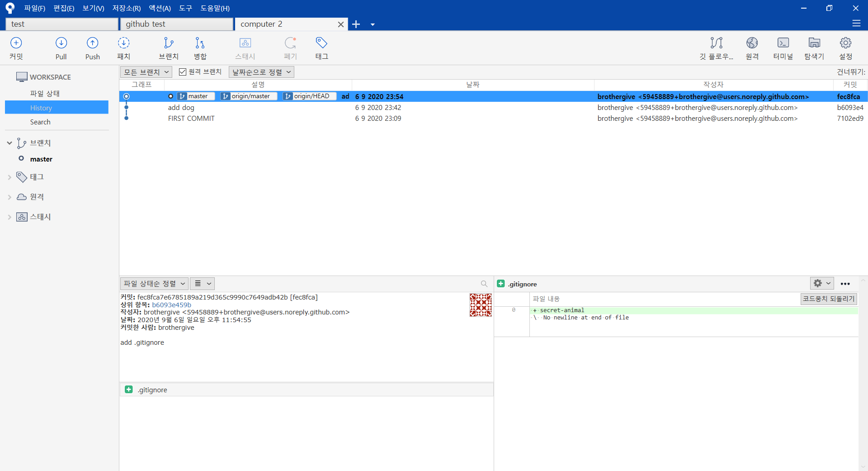Click the Discard (폐기) toolbar icon
868x471 pixels.
point(290,48)
